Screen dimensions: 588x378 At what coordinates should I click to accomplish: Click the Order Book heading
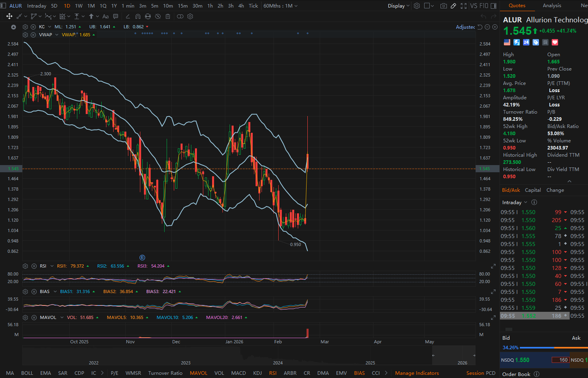click(x=516, y=375)
